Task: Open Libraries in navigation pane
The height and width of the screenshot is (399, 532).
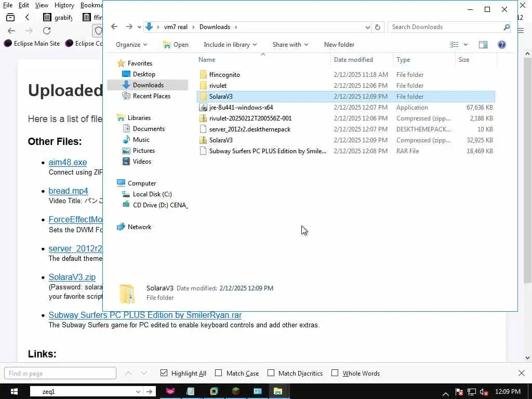Action: pos(139,118)
